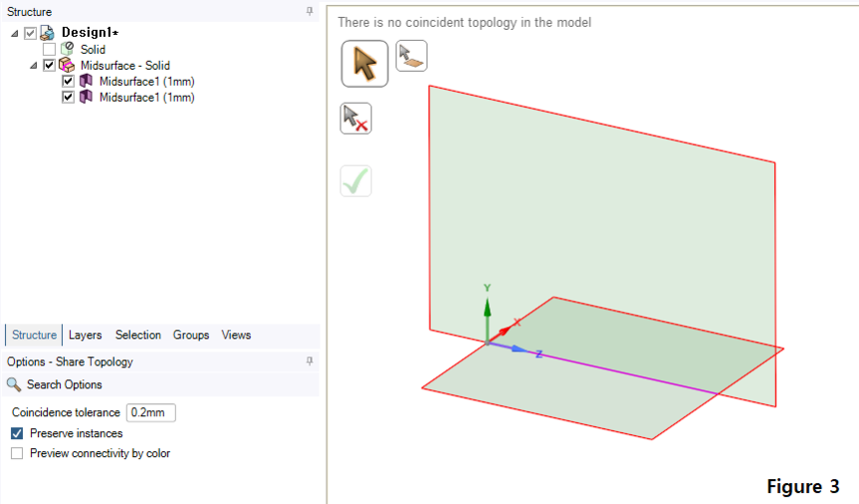Viewport: 859px width, 504px height.
Task: Hide the second Midsurface1 (1mm) checkbox
Action: coord(68,97)
